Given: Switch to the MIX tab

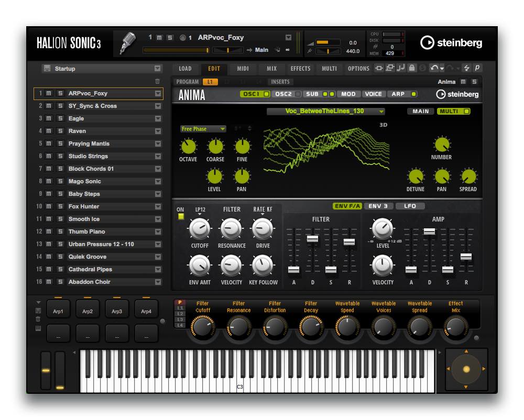Looking at the screenshot, I should click(271, 69).
